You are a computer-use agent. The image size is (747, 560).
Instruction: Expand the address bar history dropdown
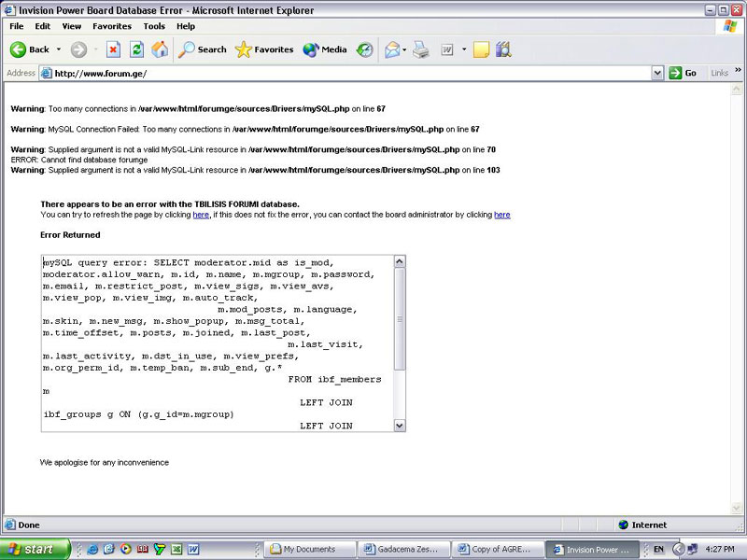click(x=657, y=74)
